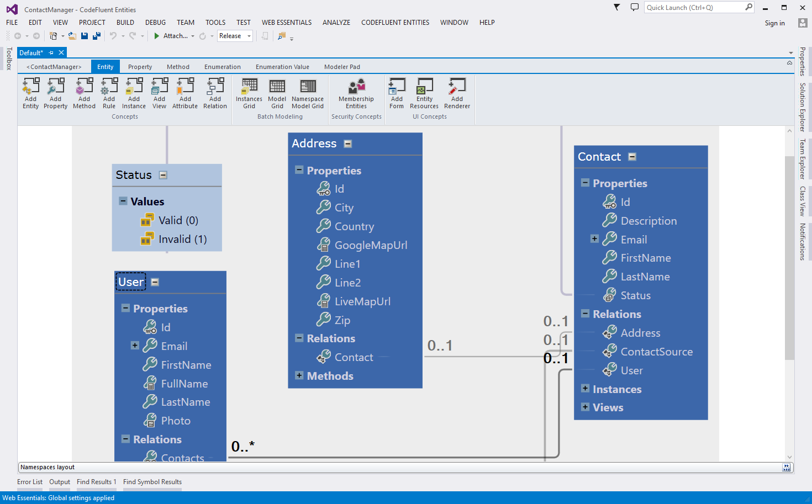Image resolution: width=812 pixels, height=504 pixels.
Task: Expand the Methods section in Address
Action: (x=299, y=375)
